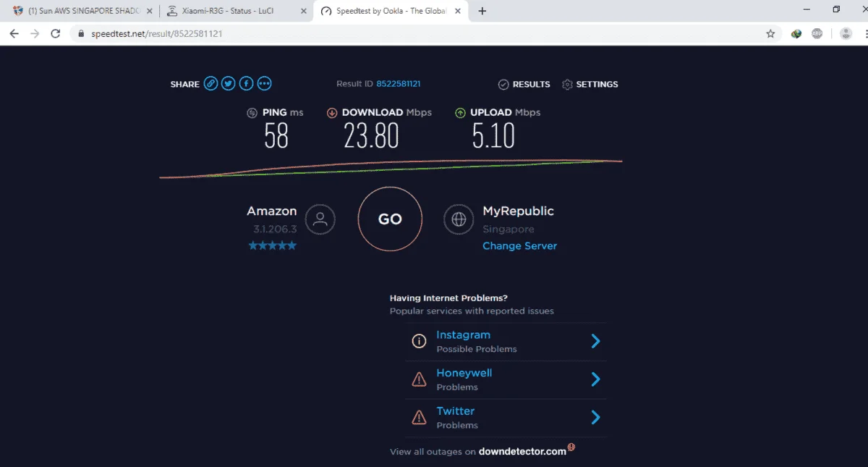Go forward in browser history
868x467 pixels.
tap(34, 33)
